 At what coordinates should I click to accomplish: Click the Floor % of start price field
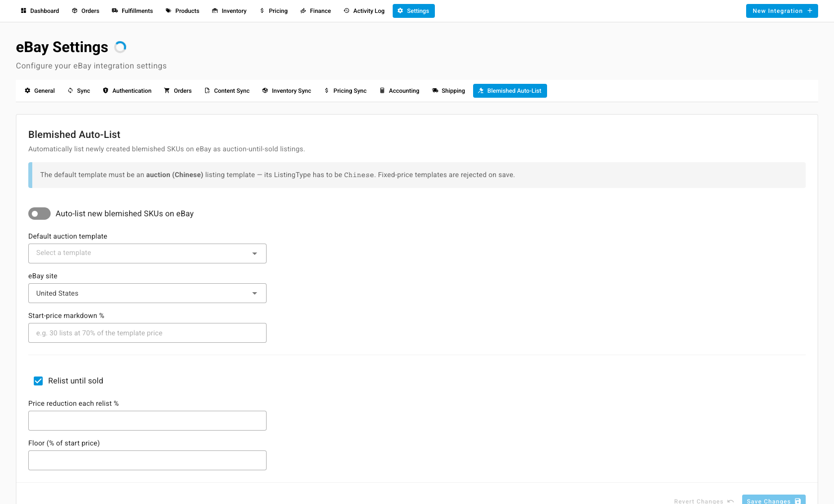click(147, 460)
